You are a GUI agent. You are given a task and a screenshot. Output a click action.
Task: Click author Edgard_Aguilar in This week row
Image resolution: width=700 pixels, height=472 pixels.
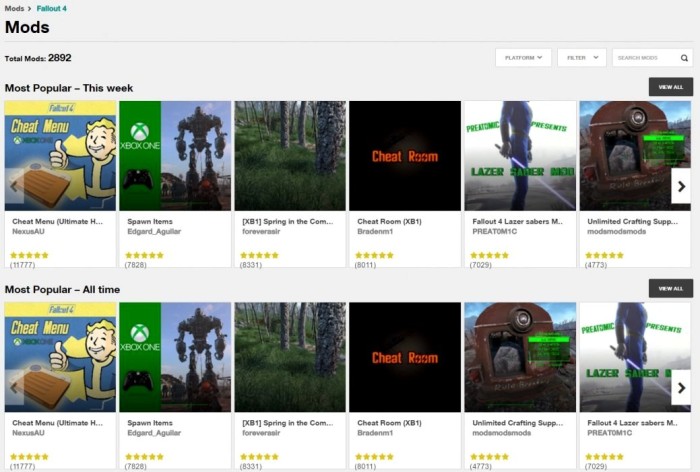[154, 231]
